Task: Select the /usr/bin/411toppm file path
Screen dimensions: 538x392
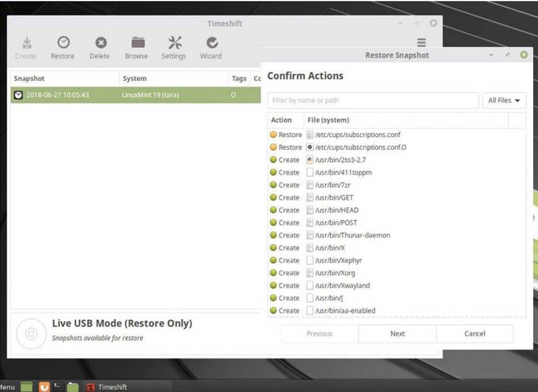Action: (344, 172)
